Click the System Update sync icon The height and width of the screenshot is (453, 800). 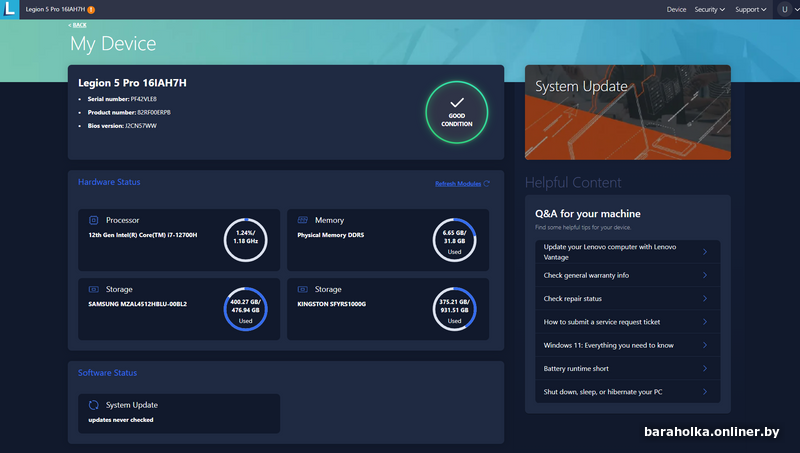click(x=93, y=405)
